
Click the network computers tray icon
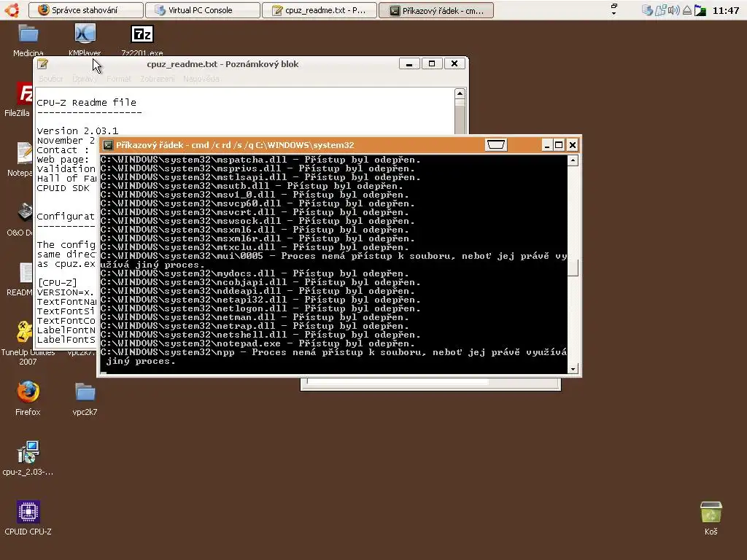(660, 10)
